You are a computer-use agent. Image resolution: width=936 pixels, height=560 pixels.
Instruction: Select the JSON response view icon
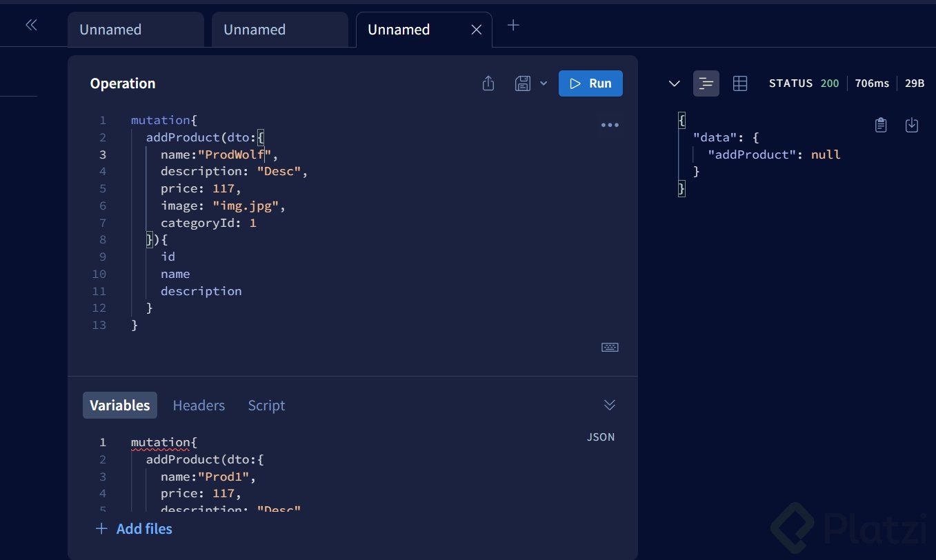706,83
